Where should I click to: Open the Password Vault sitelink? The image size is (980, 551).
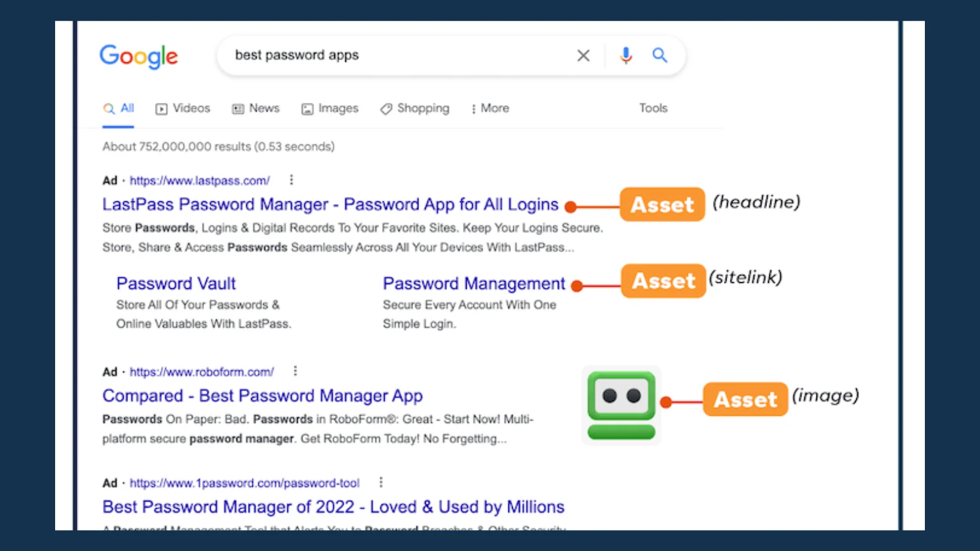pyautogui.click(x=176, y=283)
